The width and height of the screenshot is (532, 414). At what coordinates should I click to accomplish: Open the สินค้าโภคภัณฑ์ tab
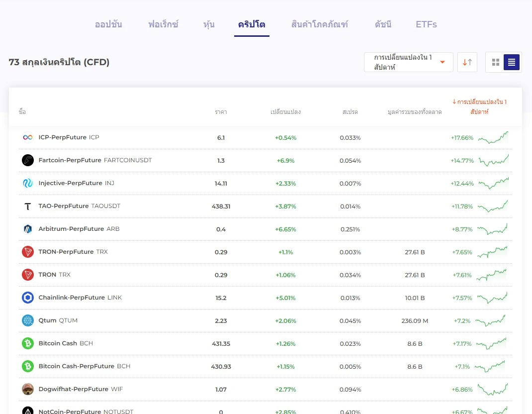(x=320, y=24)
